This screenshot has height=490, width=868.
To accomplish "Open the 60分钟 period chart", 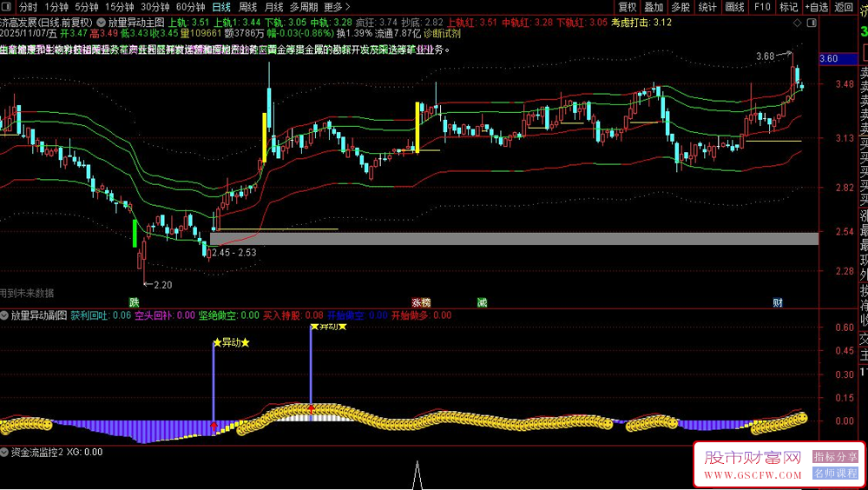I will click(190, 7).
